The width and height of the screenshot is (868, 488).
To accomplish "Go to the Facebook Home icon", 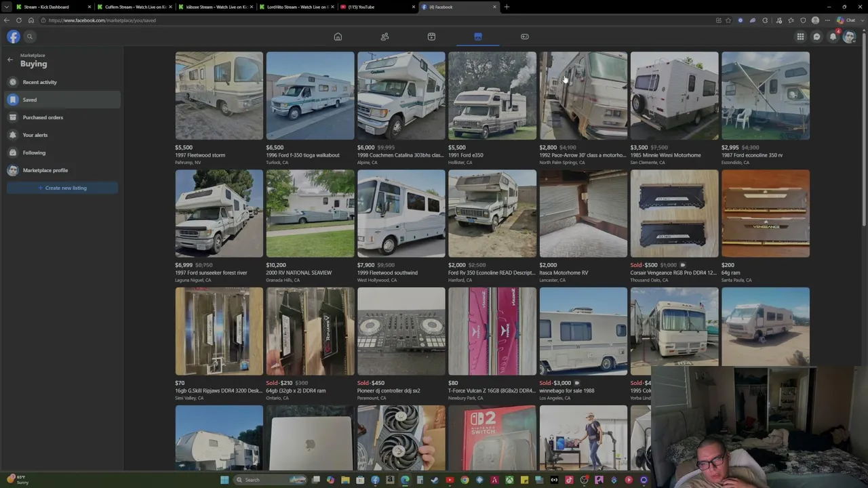I will (338, 37).
